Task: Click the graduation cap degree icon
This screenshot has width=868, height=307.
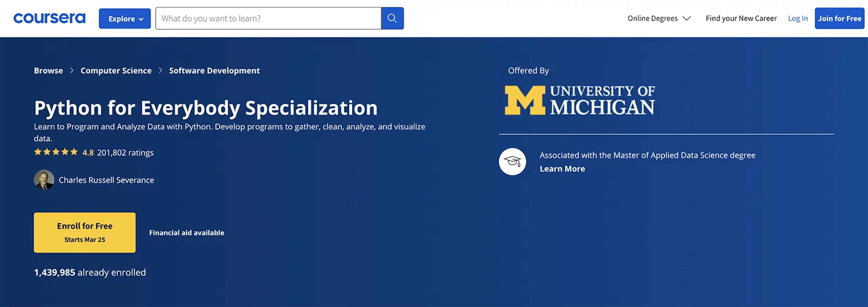Action: pos(512,161)
